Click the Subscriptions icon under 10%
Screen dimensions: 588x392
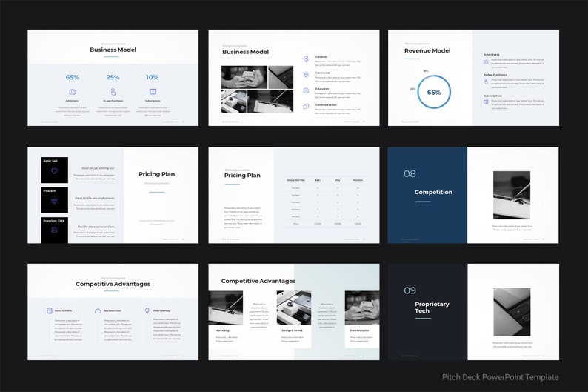click(x=153, y=92)
